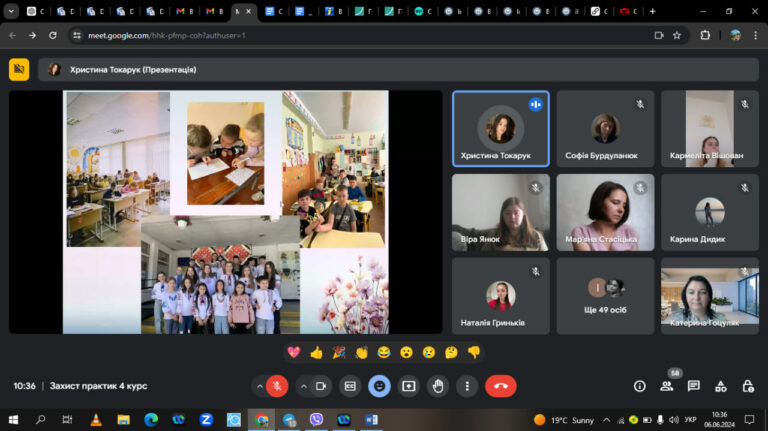
Task: Open the tab search dropdown arrow
Action: (11, 11)
